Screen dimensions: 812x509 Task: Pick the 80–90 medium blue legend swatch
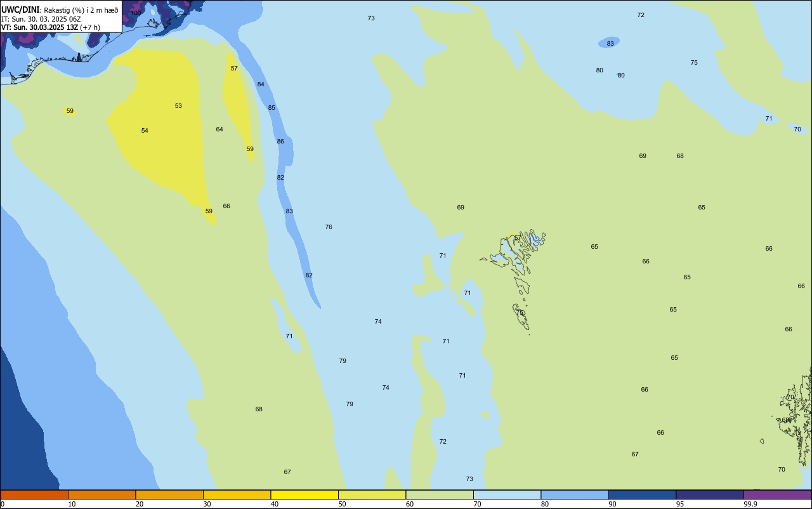click(575, 494)
